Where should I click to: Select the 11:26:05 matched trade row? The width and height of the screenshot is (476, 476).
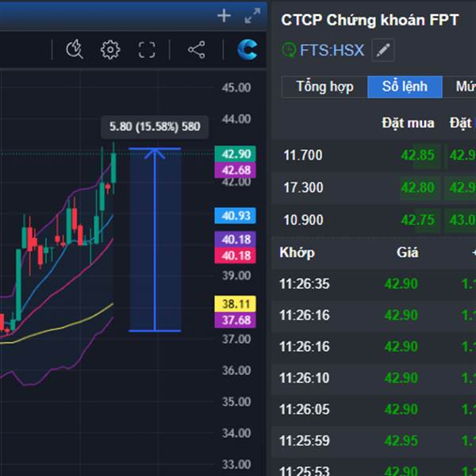[x=374, y=409]
